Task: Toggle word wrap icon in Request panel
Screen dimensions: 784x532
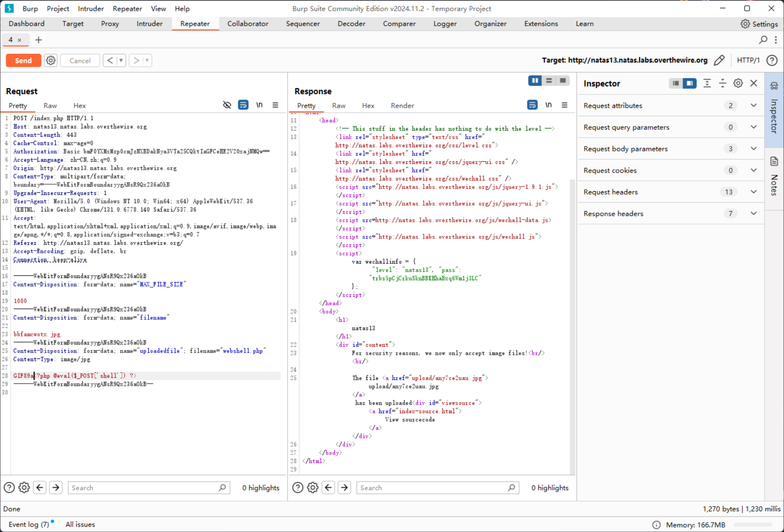Action: coord(243,105)
